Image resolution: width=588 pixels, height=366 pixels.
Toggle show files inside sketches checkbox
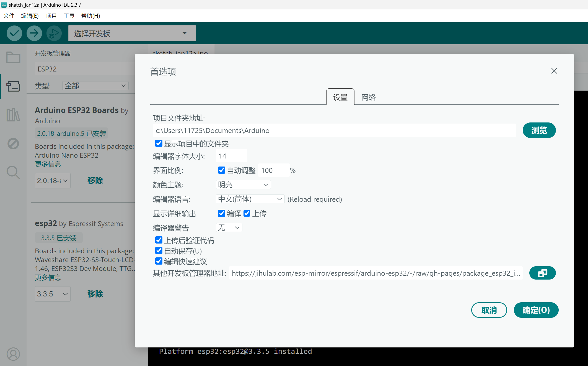pyautogui.click(x=159, y=143)
